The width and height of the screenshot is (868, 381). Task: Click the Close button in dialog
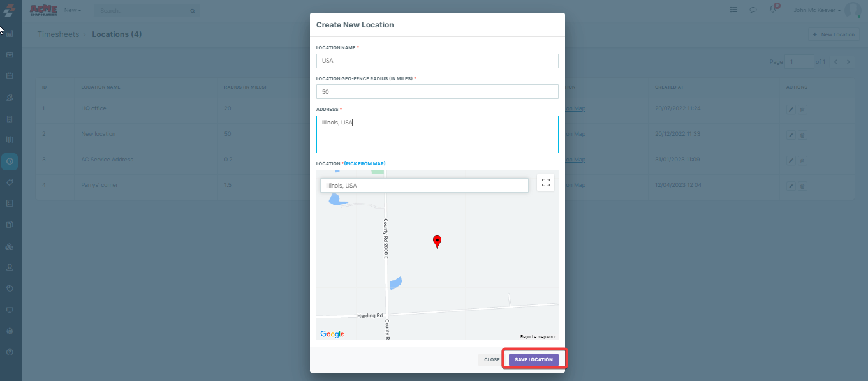(492, 360)
